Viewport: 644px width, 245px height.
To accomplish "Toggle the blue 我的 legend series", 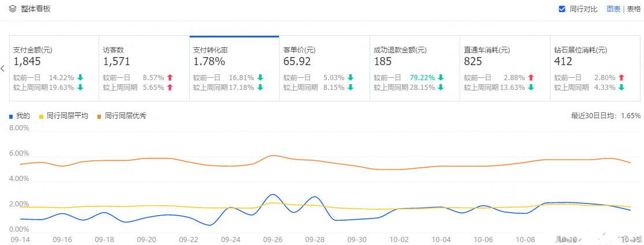I will [x=20, y=116].
